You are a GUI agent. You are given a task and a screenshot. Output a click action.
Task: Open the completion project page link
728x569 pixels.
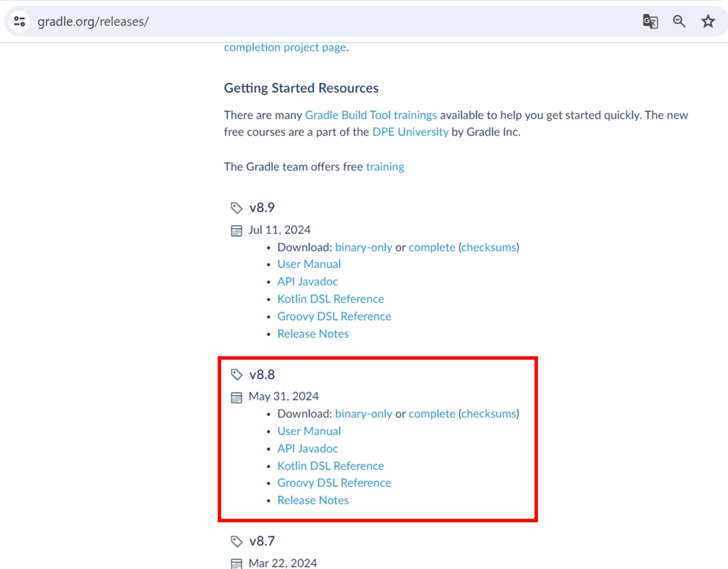(x=285, y=47)
